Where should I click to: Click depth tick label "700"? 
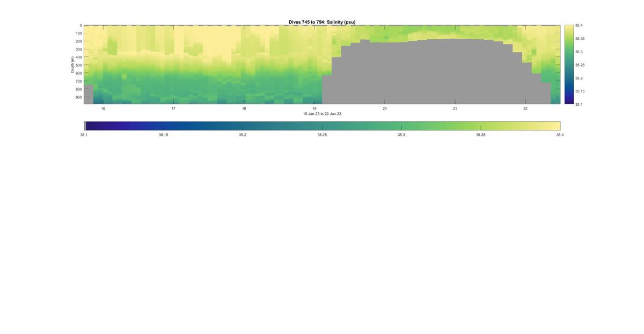(78, 81)
